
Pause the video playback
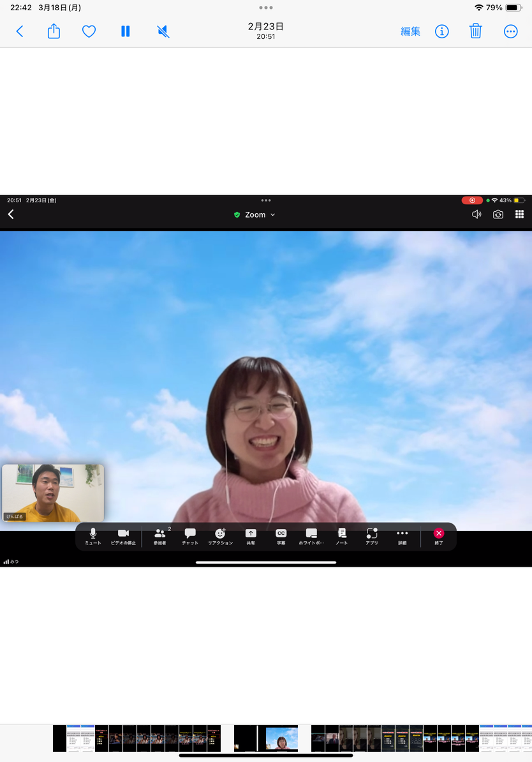pyautogui.click(x=126, y=31)
